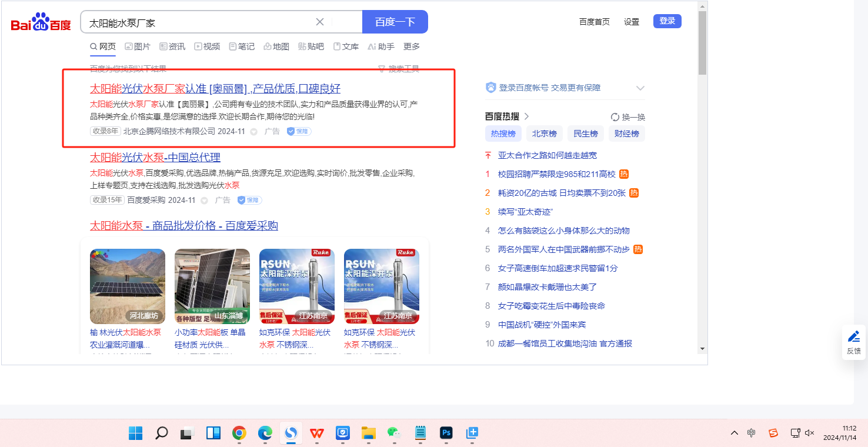Image resolution: width=868 pixels, height=447 pixels.
Task: Switch to the 地图 search tab
Action: click(276, 46)
